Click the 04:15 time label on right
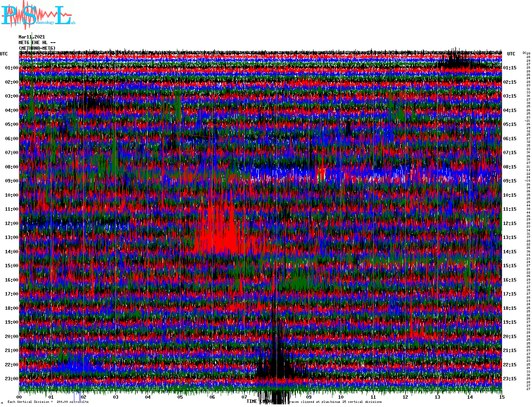532x407 pixels. [x=510, y=110]
